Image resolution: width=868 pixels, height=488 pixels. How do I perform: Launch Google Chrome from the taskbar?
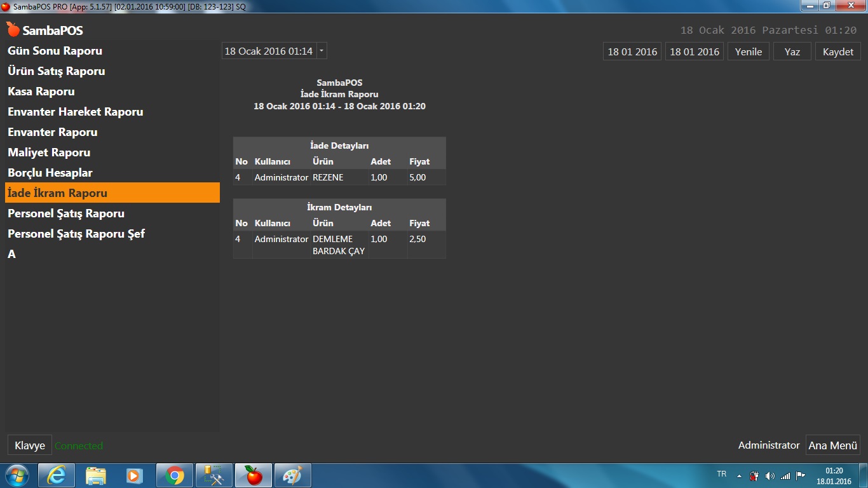point(175,475)
